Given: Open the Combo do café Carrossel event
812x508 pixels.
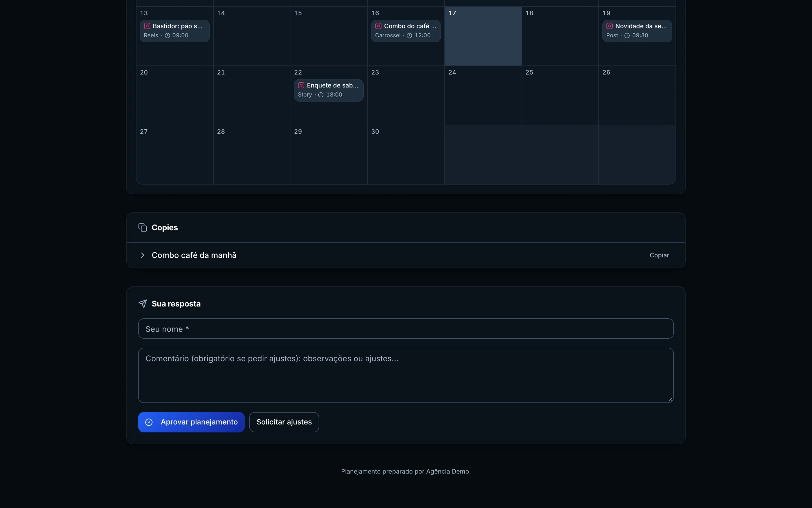Looking at the screenshot, I should pos(406,31).
